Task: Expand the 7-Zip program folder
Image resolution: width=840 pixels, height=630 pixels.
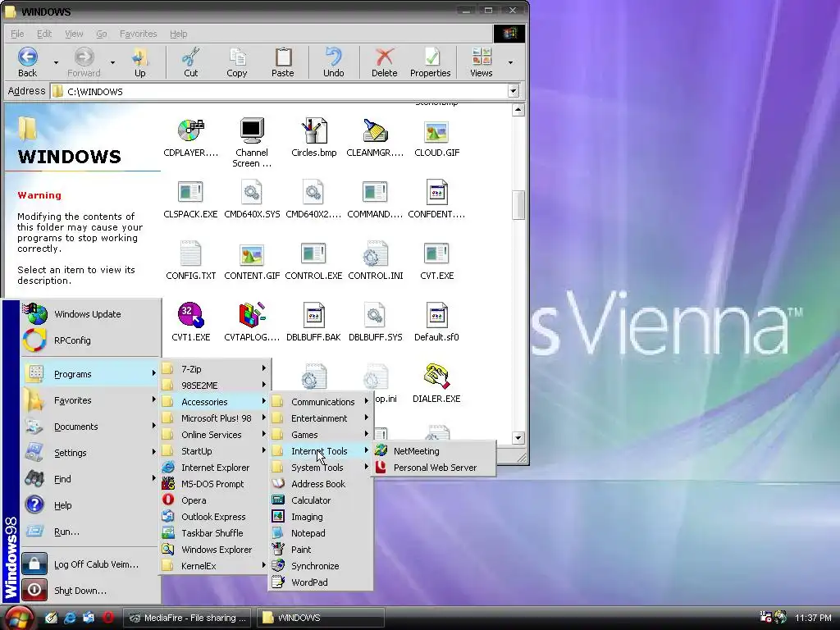Action: (215, 369)
